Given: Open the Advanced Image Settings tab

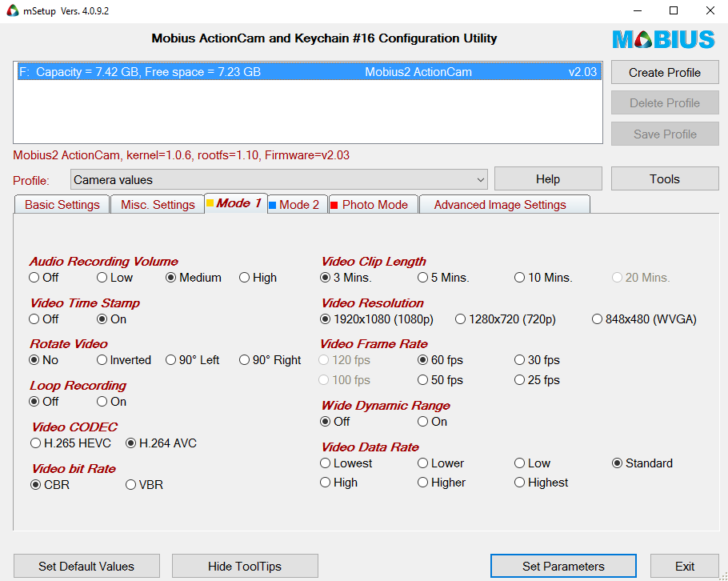Looking at the screenshot, I should (x=504, y=205).
